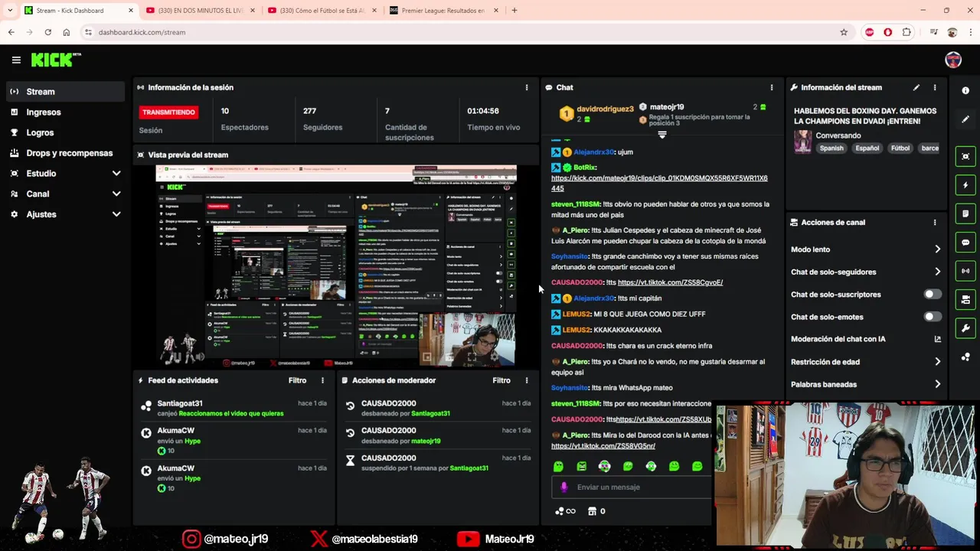Open Modo lento settings arrow

[937, 249]
